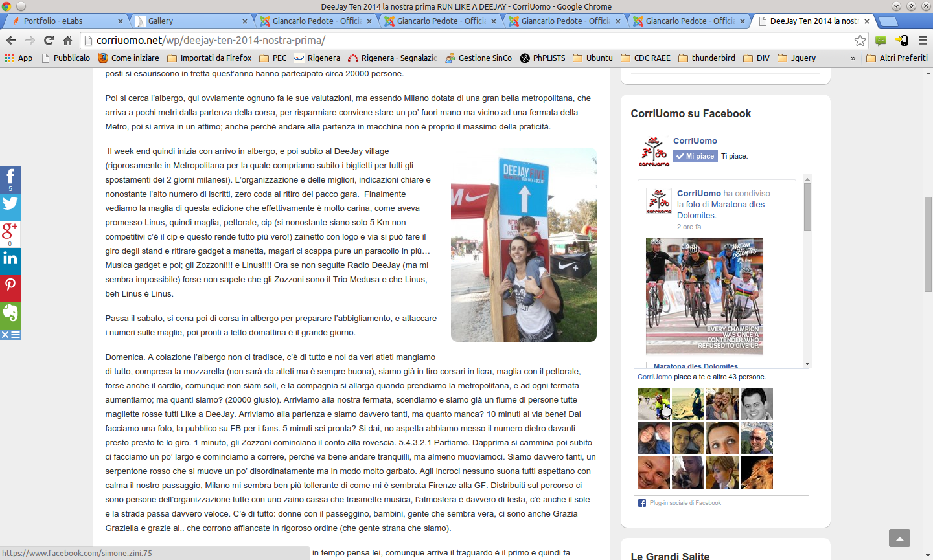Image resolution: width=933 pixels, height=560 pixels.
Task: Share on LinkedIn using the sidebar icon
Action: [10, 261]
